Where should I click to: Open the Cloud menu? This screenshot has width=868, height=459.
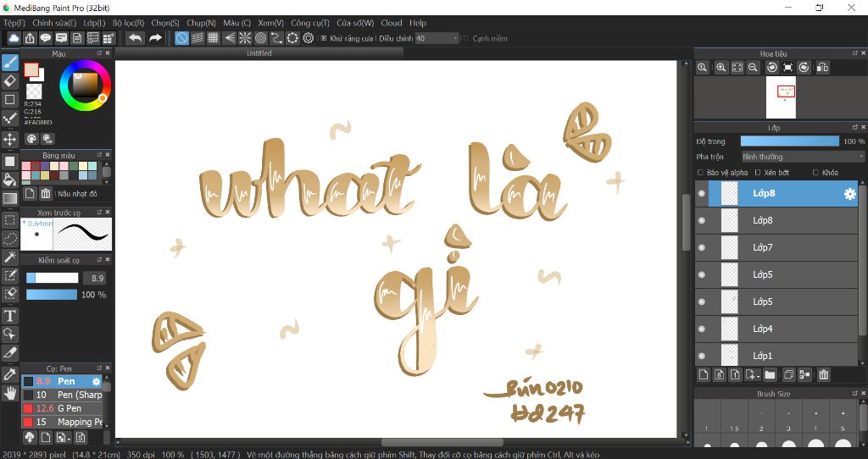(x=392, y=23)
